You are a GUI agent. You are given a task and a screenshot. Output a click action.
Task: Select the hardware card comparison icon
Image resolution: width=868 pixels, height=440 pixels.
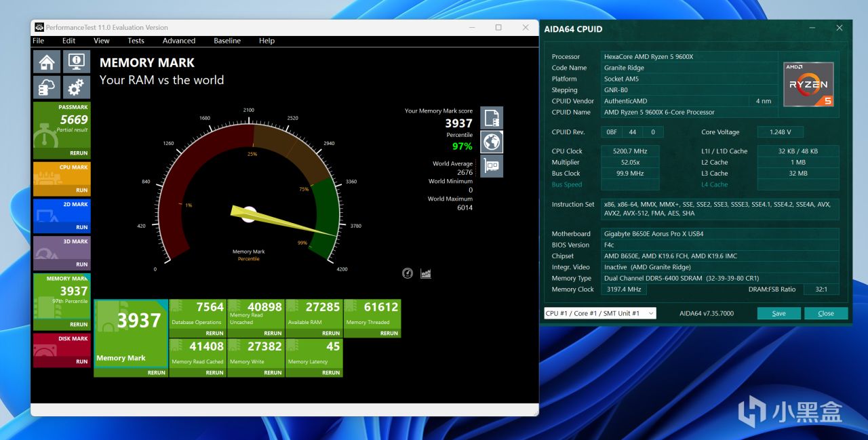click(492, 165)
